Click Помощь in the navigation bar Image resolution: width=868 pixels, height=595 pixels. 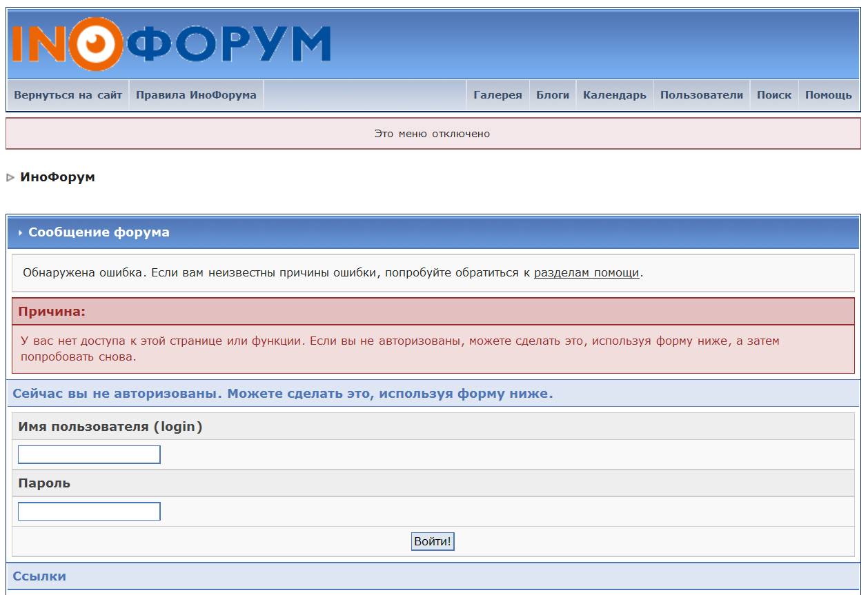coord(828,95)
